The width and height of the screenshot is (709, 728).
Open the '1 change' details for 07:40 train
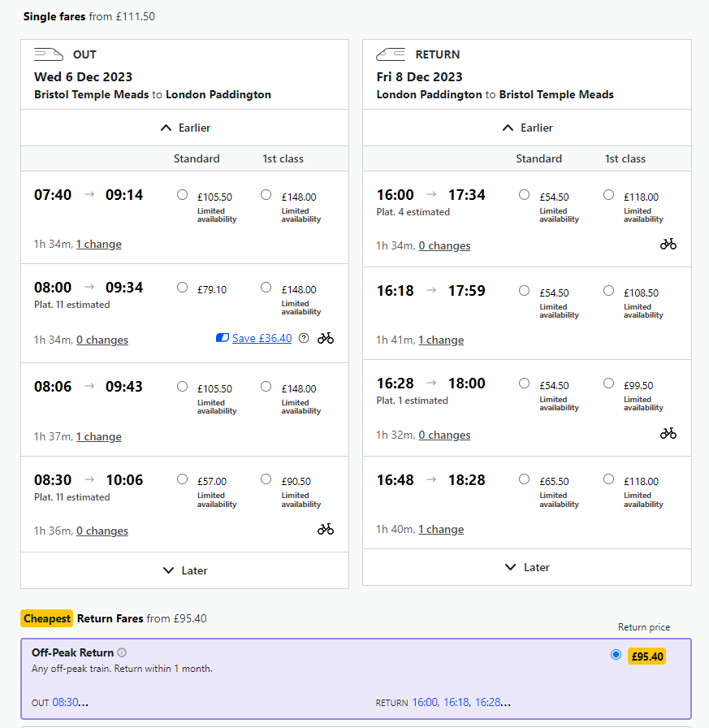point(98,244)
